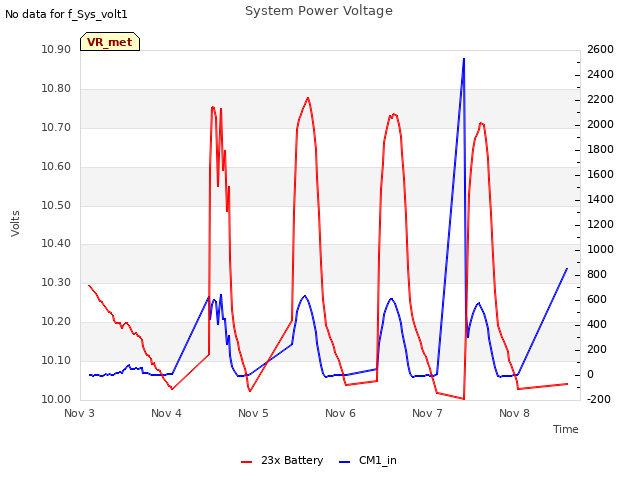Screen dimensions: 640x480
Task: Click the '-200' right axis value
Action: coord(598,400)
